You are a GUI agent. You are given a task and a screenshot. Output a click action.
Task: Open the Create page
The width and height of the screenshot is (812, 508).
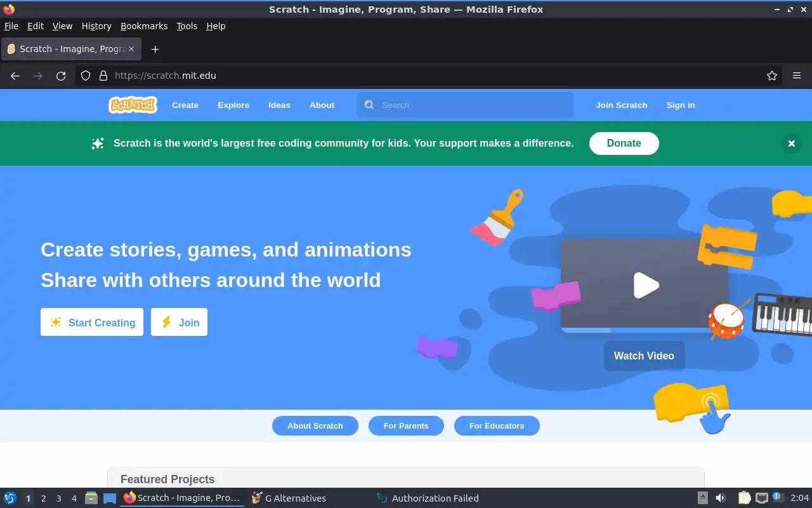pyautogui.click(x=185, y=105)
